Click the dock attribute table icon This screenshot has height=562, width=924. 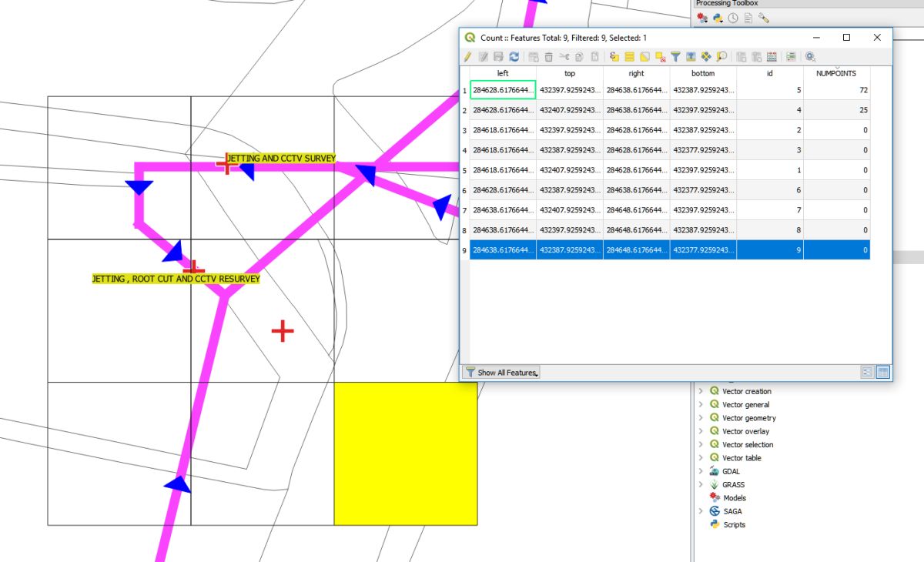click(810, 56)
